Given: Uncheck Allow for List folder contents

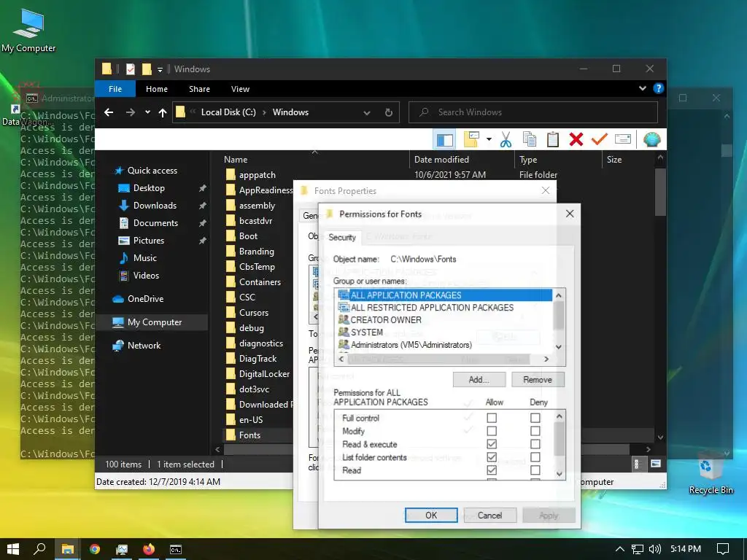Looking at the screenshot, I should 492,457.
